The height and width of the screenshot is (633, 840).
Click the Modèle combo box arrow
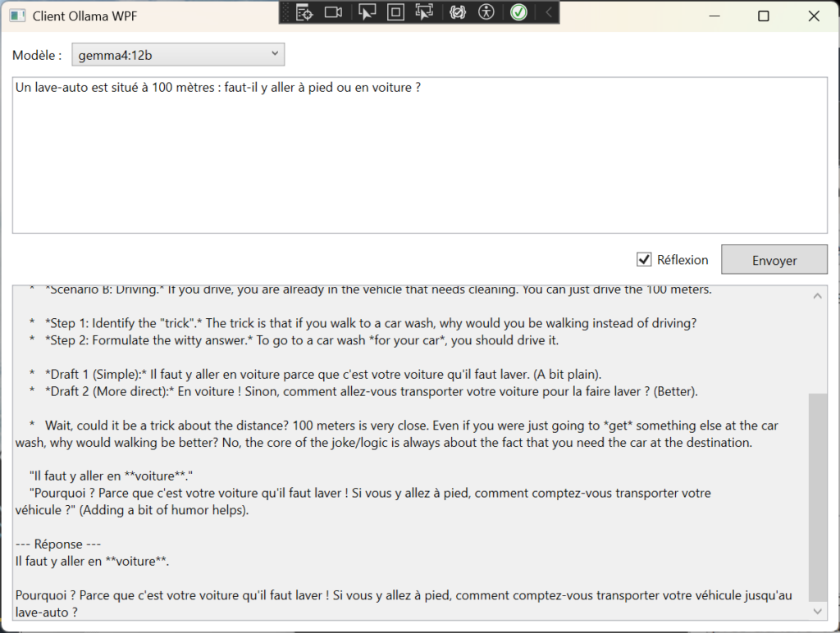point(275,53)
